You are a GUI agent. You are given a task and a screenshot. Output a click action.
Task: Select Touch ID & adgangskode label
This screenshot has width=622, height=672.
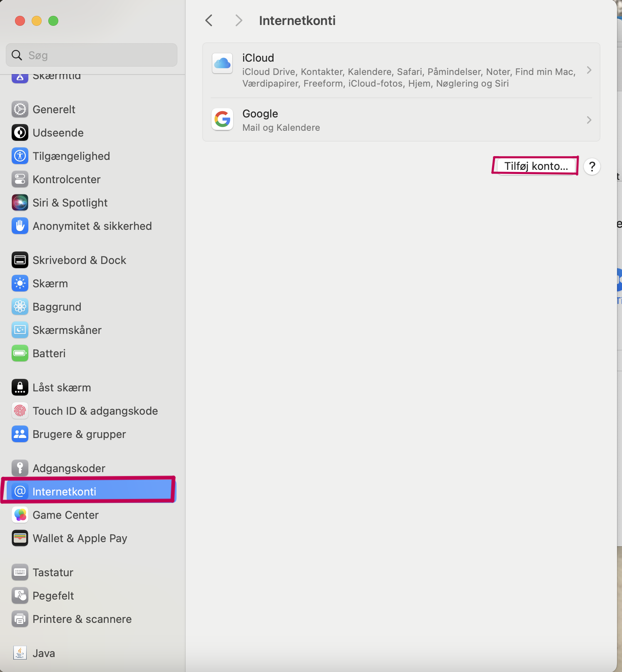(95, 411)
